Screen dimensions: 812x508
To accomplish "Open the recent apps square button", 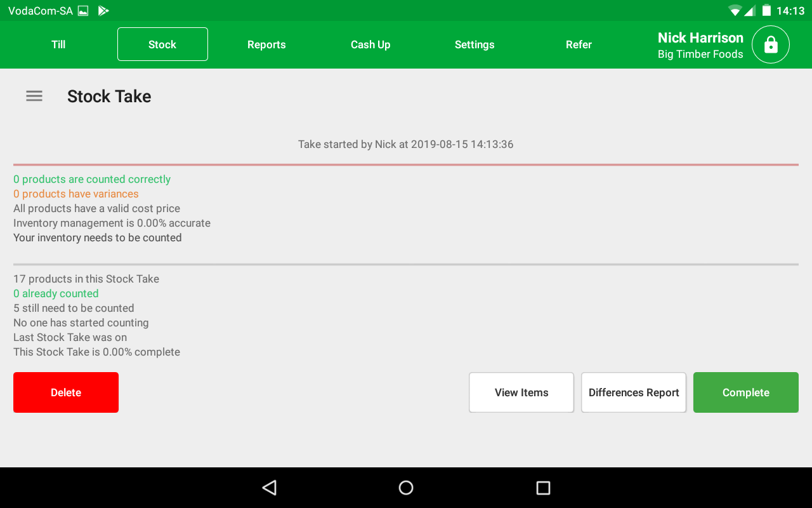I will click(543, 488).
